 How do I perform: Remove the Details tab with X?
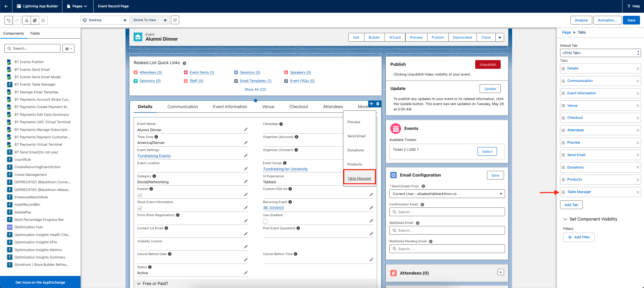(x=638, y=69)
